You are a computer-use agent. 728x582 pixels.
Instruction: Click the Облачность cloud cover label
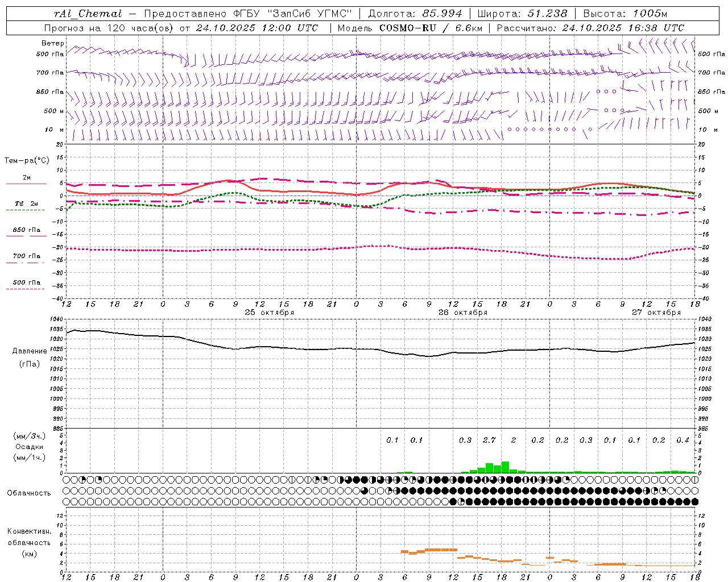point(29,493)
